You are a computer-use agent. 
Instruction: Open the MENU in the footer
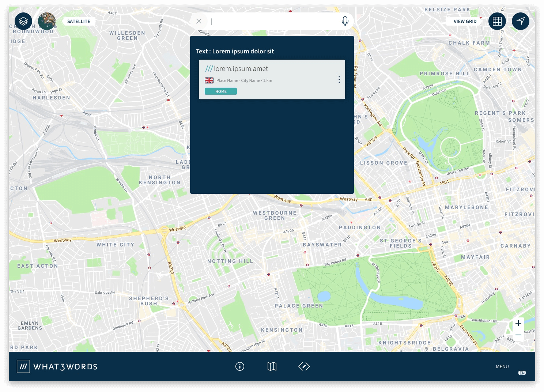click(x=502, y=367)
